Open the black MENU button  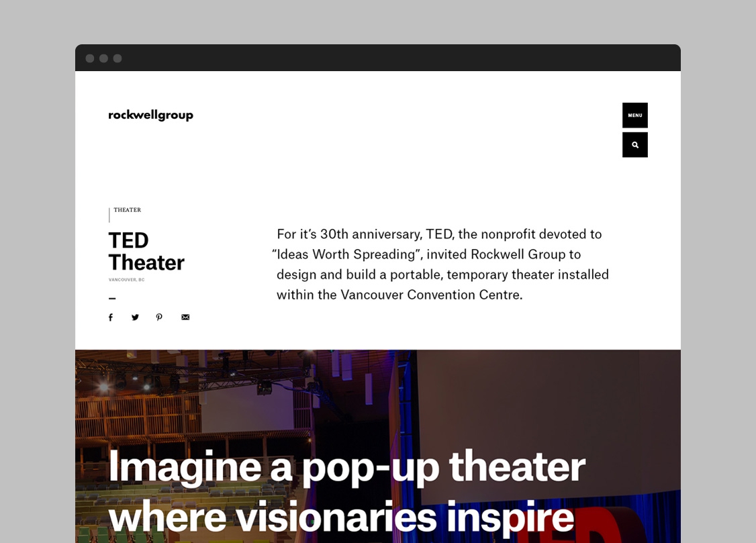[x=634, y=115]
